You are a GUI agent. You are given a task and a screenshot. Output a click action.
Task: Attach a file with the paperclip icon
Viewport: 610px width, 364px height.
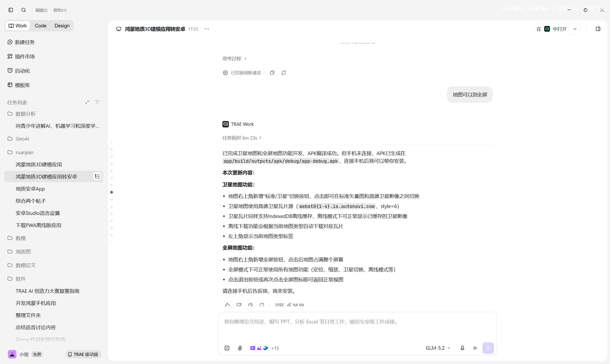click(x=240, y=348)
